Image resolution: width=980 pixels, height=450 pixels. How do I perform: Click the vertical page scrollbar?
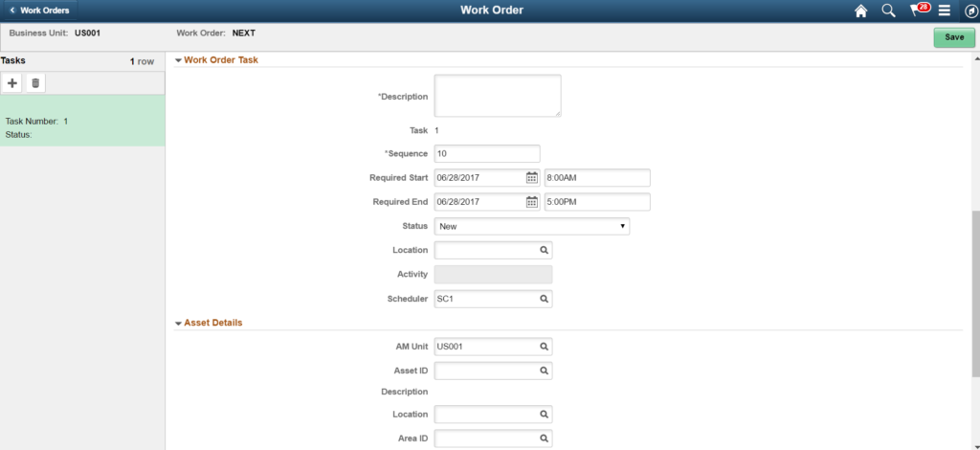point(974,287)
